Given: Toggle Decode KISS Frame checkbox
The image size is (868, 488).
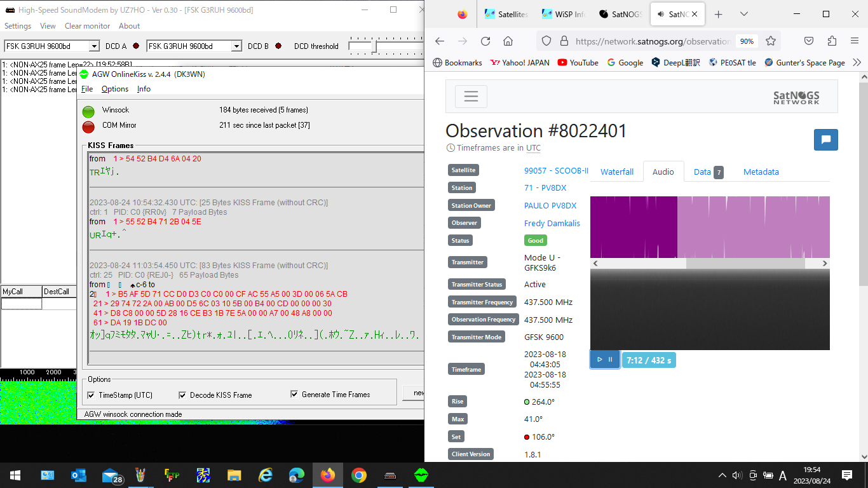Looking at the screenshot, I should click(x=183, y=395).
